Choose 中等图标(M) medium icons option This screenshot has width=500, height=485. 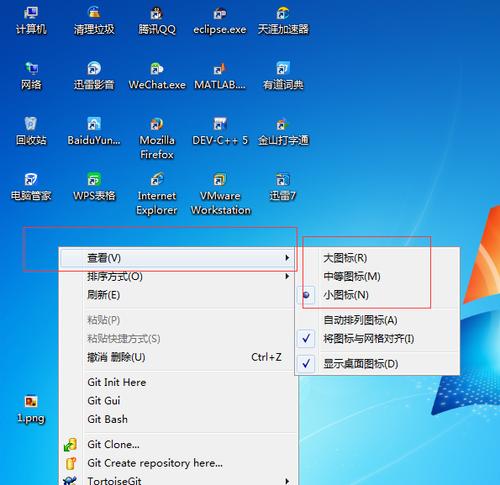pos(352,276)
